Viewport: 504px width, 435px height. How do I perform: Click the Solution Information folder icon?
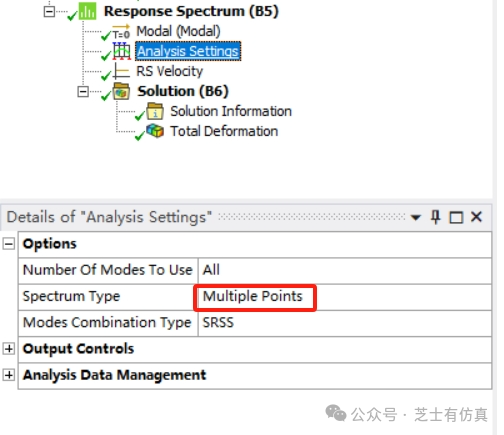[155, 111]
